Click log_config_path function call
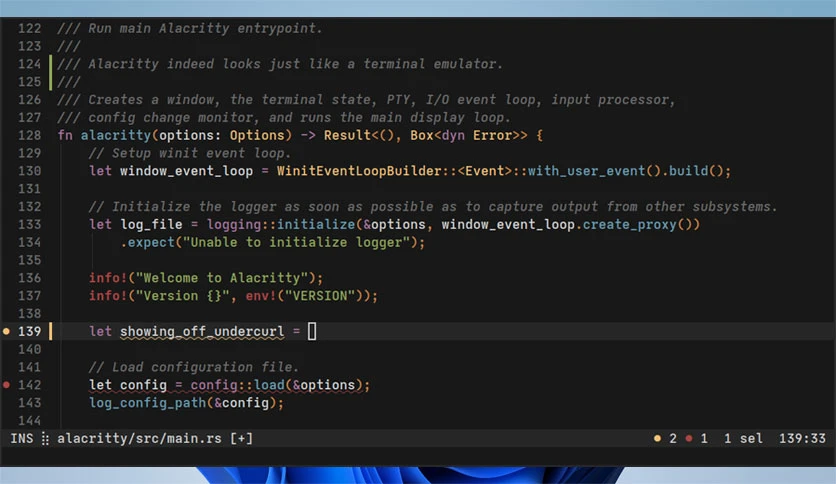 tap(147, 403)
